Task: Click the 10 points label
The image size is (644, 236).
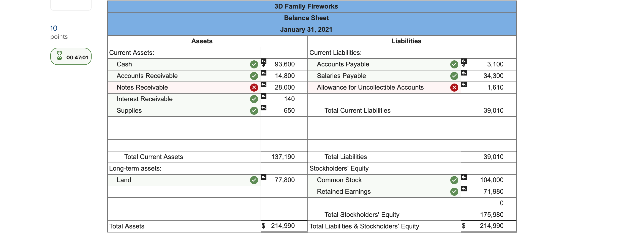Action: (59, 32)
